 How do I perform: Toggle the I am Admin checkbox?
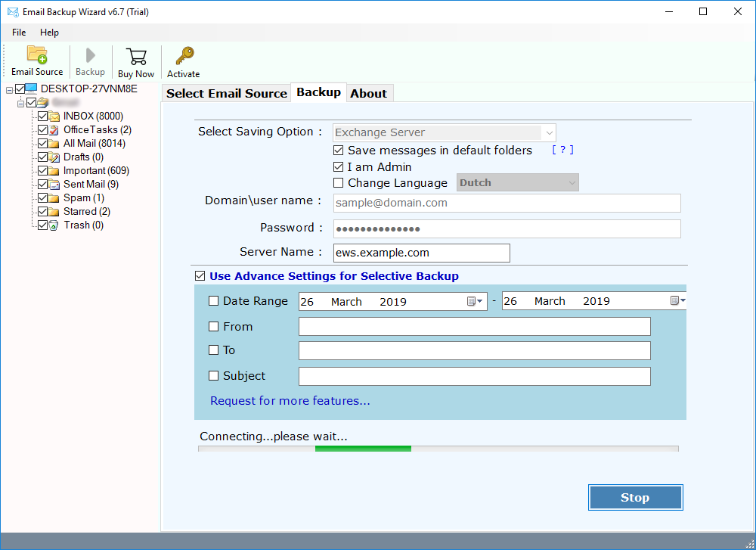(x=339, y=167)
